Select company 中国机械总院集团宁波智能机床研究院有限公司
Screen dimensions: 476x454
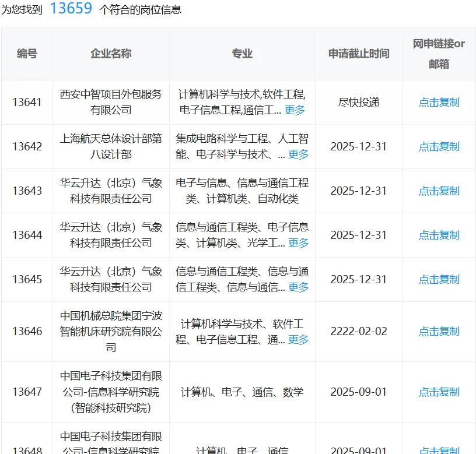click(111, 331)
